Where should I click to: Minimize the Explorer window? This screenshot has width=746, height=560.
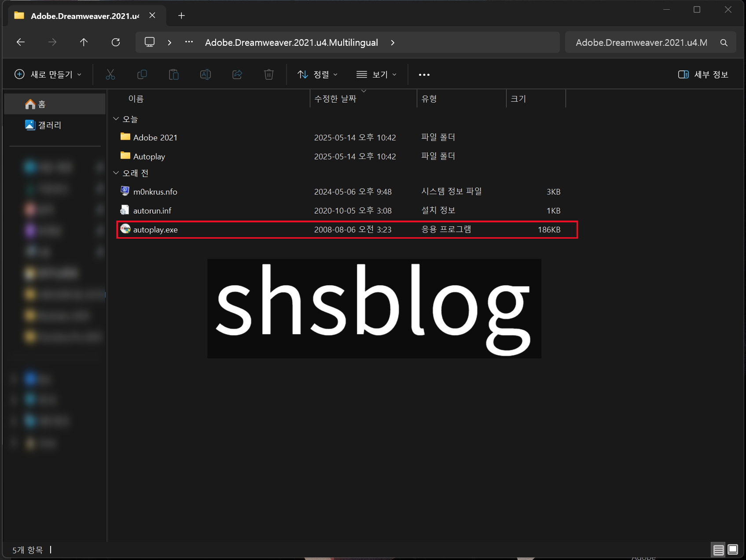[666, 10]
